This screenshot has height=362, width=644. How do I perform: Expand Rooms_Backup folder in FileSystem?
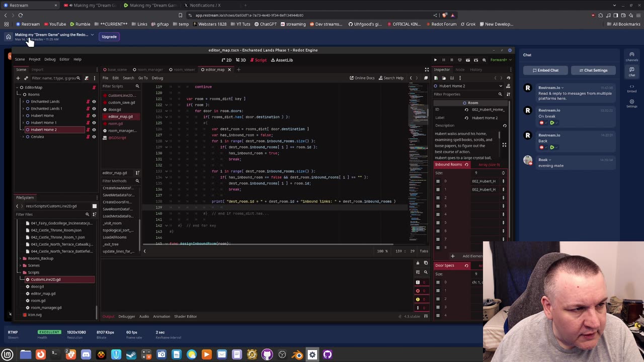coord(20,258)
